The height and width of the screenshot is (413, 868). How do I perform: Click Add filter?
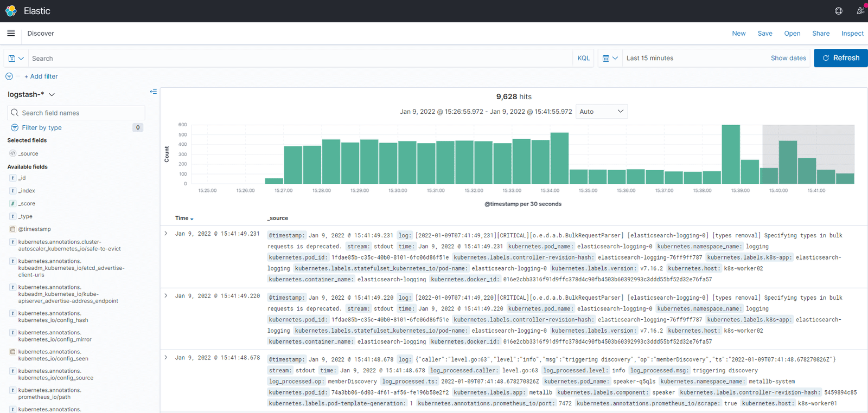41,76
